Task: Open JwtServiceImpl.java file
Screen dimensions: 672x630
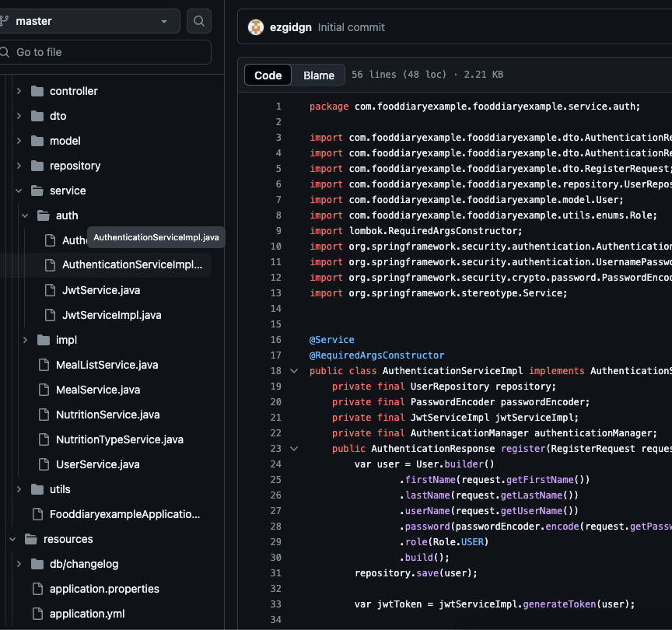Action: (x=112, y=315)
